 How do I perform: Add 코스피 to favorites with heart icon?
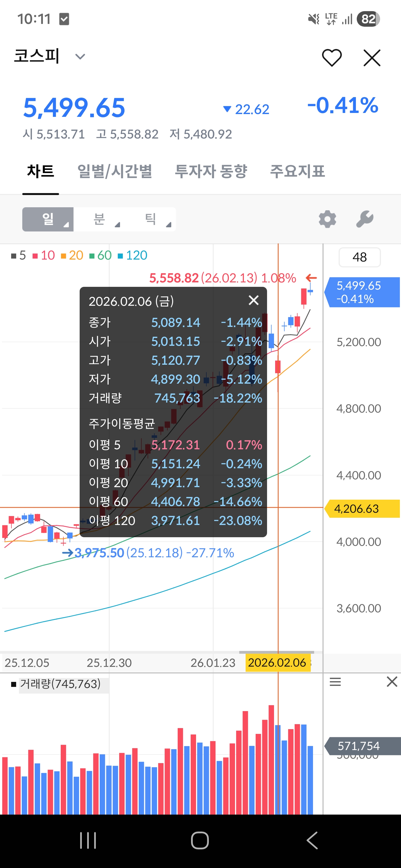332,58
